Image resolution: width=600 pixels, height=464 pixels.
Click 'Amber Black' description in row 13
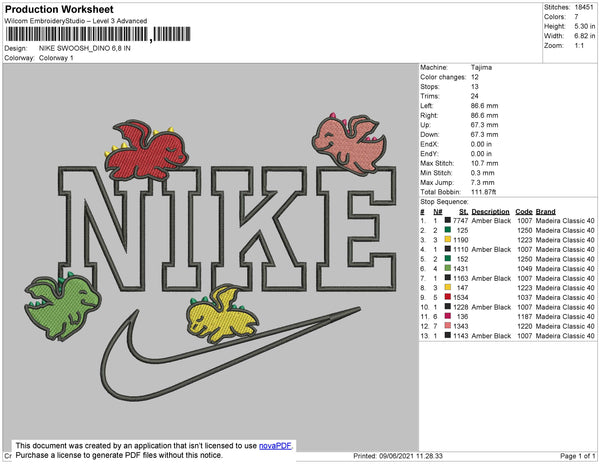pyautogui.click(x=491, y=335)
